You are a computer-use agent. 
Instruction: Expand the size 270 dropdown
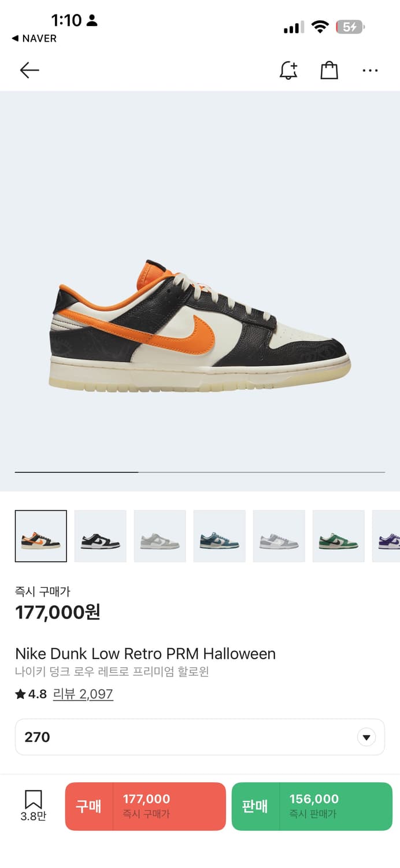point(200,737)
